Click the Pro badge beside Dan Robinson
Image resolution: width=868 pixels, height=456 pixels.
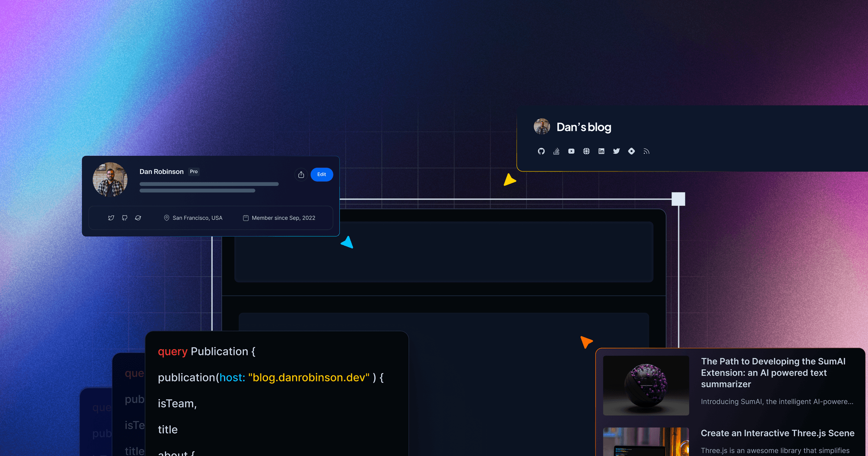pos(194,172)
